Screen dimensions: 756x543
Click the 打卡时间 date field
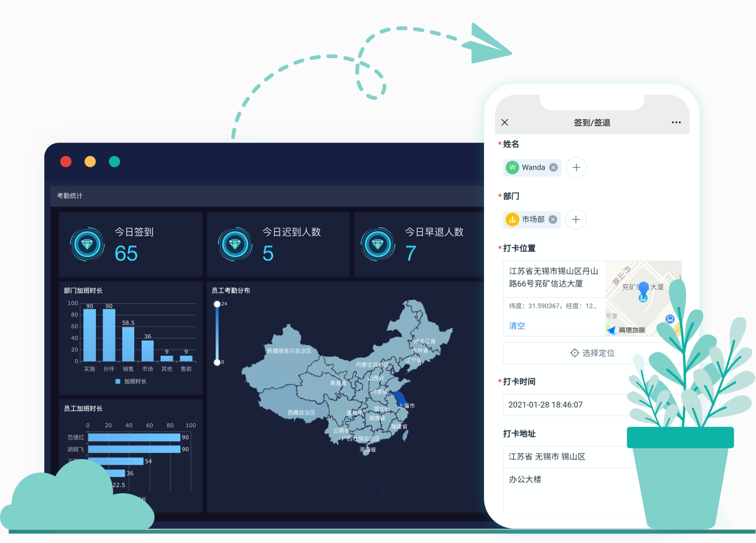pyautogui.click(x=563, y=405)
